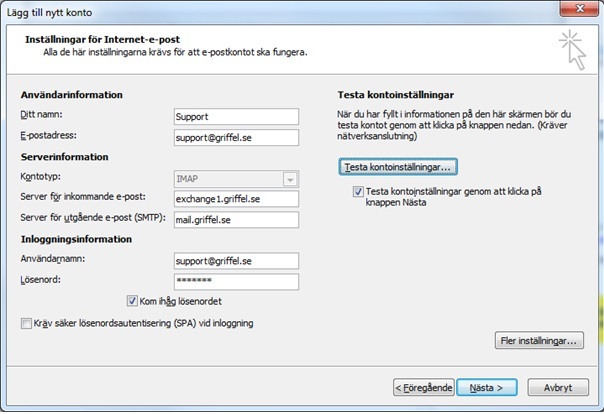604x414 pixels.
Task: Click the Kom ihåg lösenordet label text
Action: [x=181, y=301]
